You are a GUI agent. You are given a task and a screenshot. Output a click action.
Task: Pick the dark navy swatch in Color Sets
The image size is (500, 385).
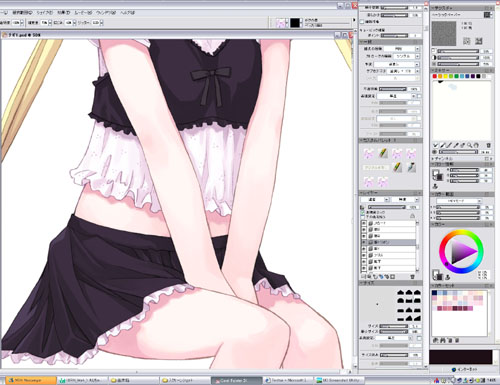point(435,293)
